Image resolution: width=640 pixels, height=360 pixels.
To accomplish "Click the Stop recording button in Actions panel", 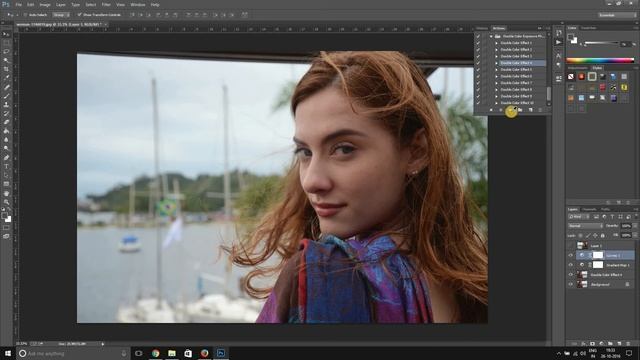I will (x=491, y=110).
